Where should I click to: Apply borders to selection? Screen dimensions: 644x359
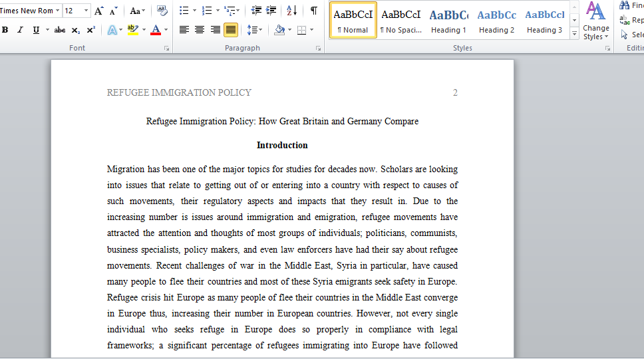pyautogui.click(x=302, y=30)
